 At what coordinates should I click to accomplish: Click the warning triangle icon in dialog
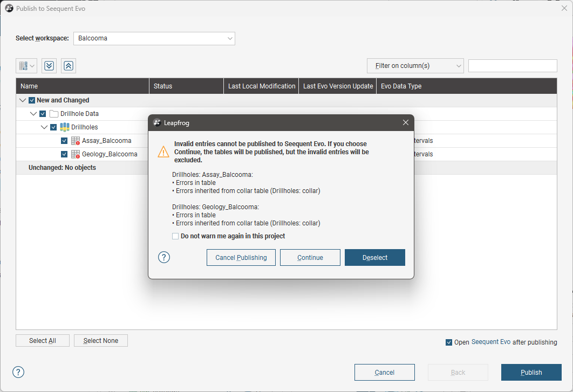[163, 152]
